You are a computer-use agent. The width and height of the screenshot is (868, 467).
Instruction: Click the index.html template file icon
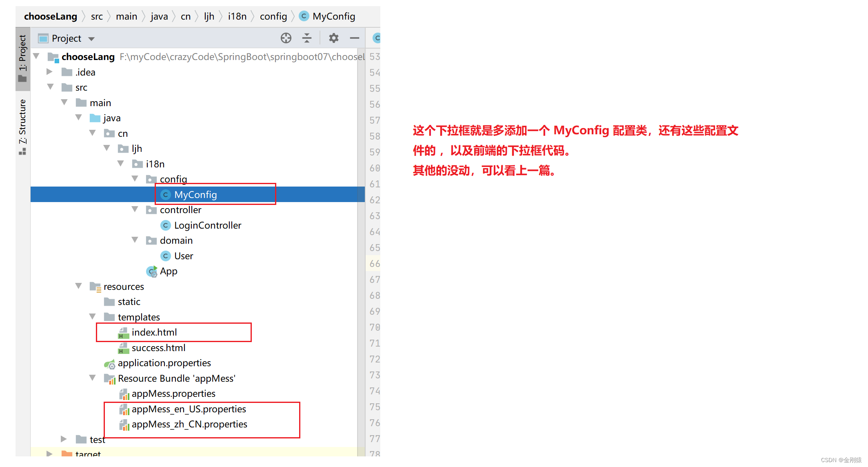pyautogui.click(x=122, y=332)
